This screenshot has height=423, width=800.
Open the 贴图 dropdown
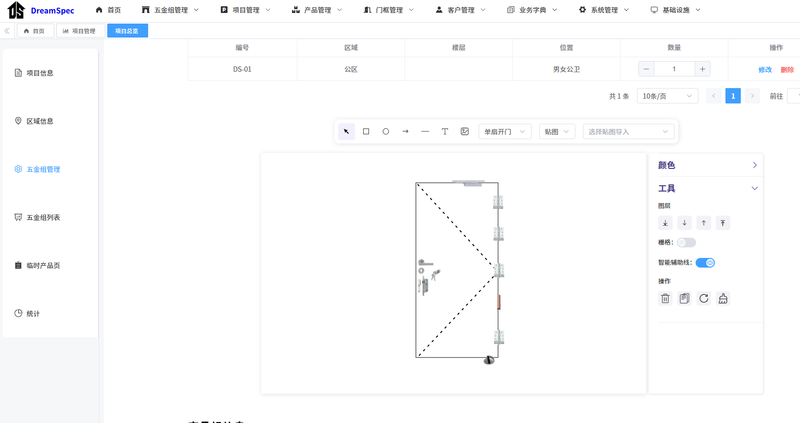(x=557, y=132)
